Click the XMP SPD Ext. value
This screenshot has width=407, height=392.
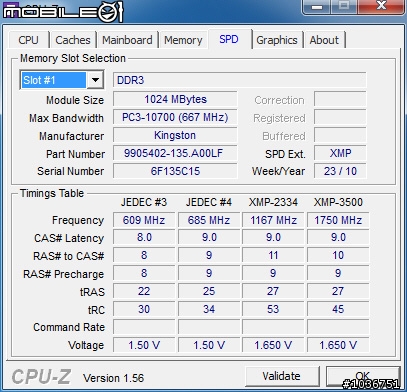point(340,153)
